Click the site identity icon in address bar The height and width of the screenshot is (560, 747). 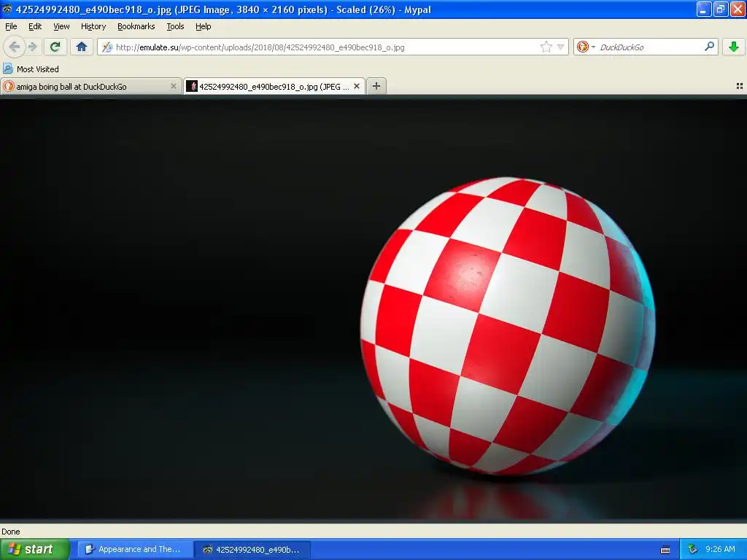click(x=108, y=47)
